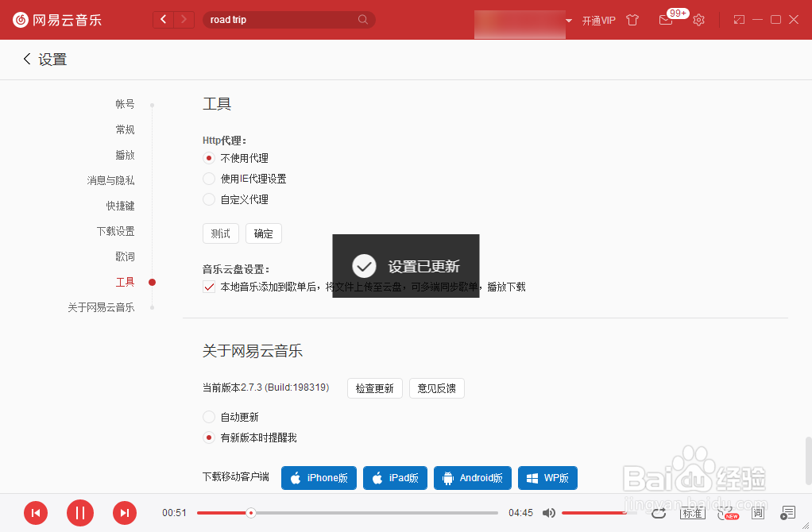Image resolution: width=812 pixels, height=532 pixels.
Task: Open the 歌词 settings section
Action: [x=125, y=256]
